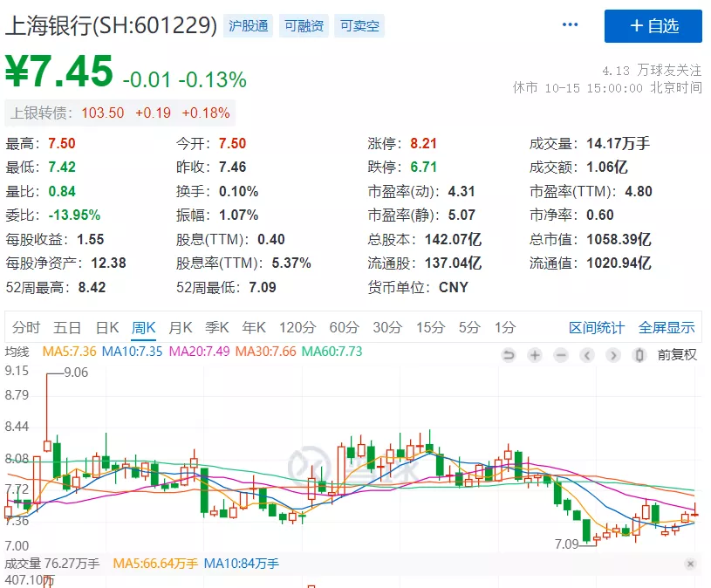
Task: Switch to the 季K chart tab
Action: [216, 327]
